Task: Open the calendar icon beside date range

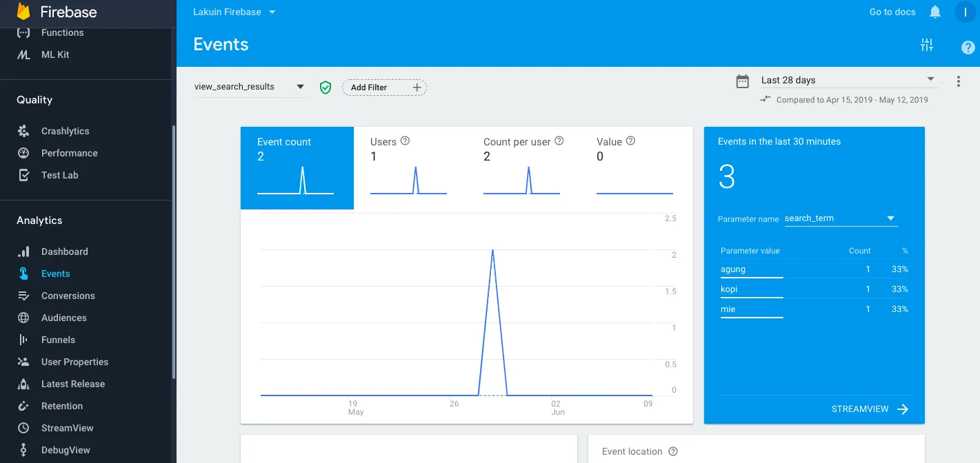Action: pyautogui.click(x=743, y=81)
